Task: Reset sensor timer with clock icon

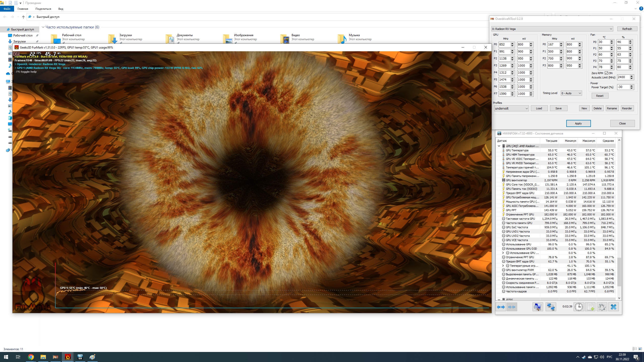Action: tap(579, 307)
